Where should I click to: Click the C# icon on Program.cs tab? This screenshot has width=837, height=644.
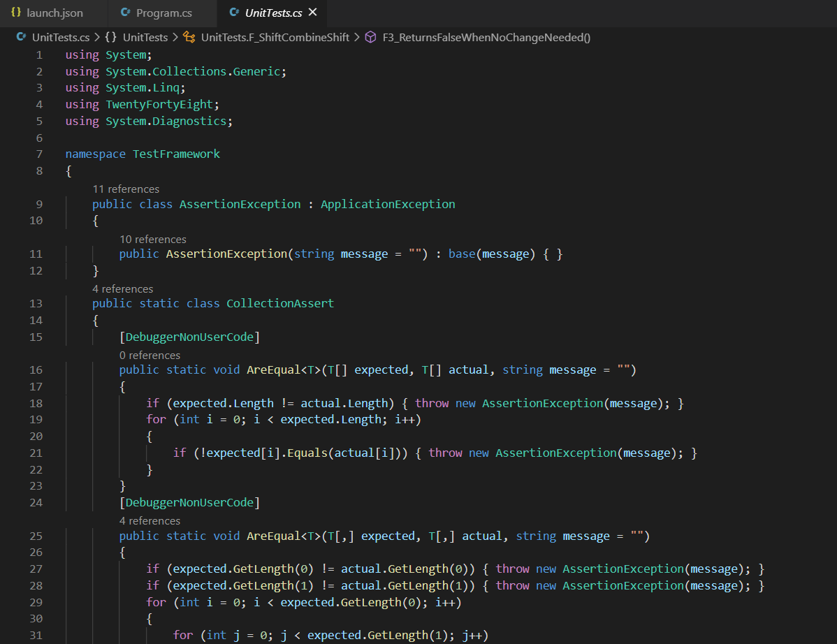point(126,13)
